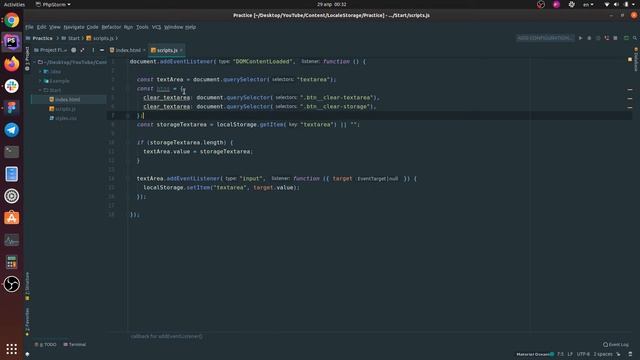Screen dimensions: 640x360
Task: Open the View menu
Action: (x=55, y=27)
